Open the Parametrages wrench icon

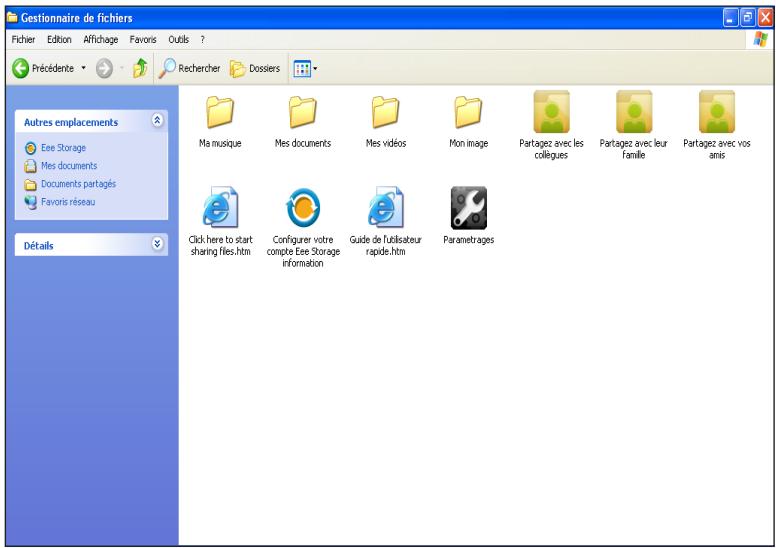(469, 207)
